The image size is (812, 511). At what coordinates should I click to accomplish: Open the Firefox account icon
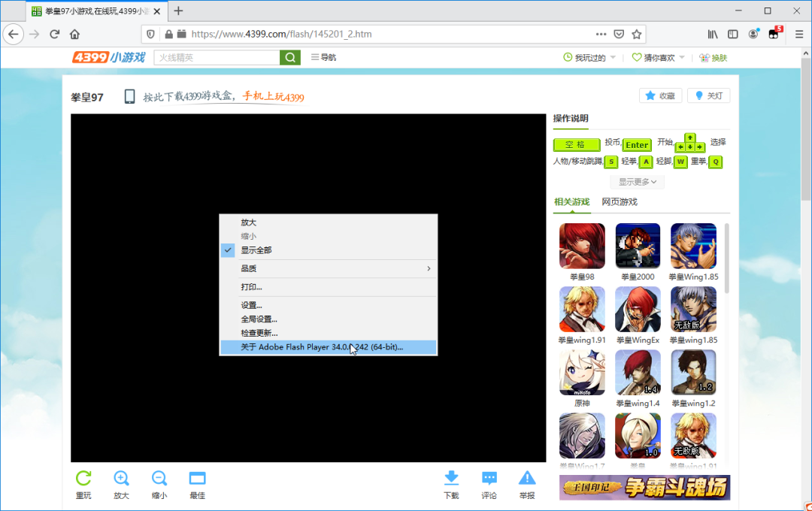click(753, 34)
